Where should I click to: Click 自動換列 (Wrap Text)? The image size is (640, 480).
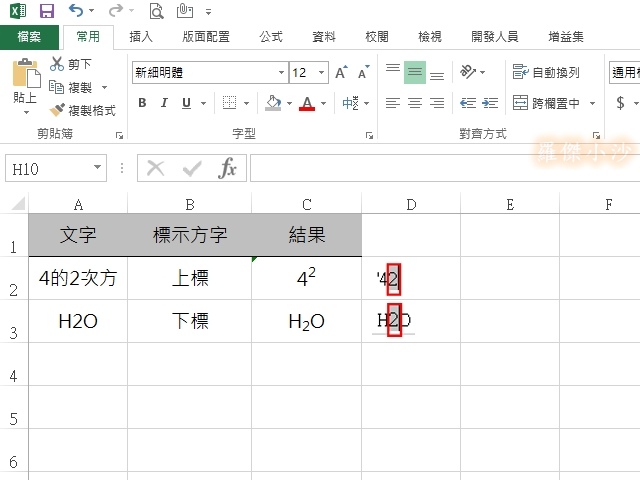pos(546,72)
